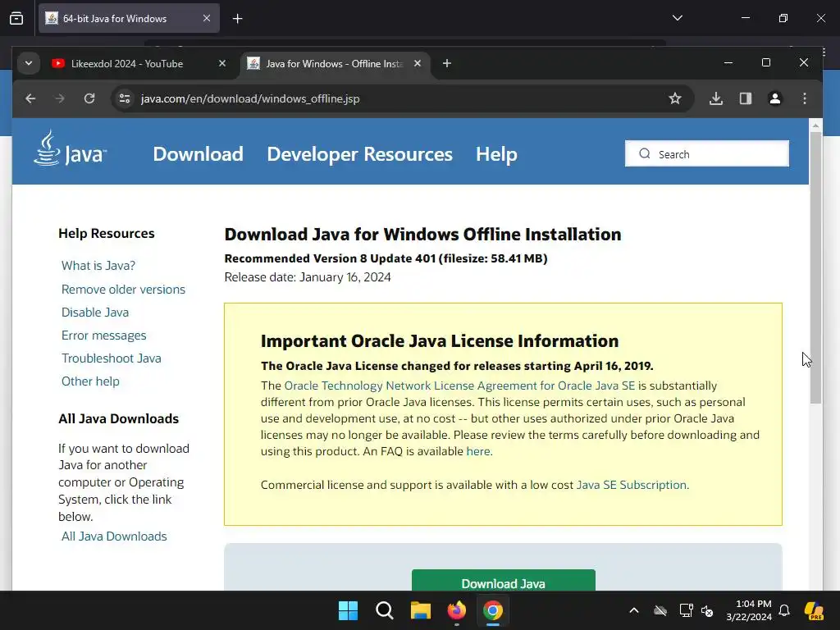Open the notifications bell icon
Viewport: 840px width, 630px height.
(784, 610)
